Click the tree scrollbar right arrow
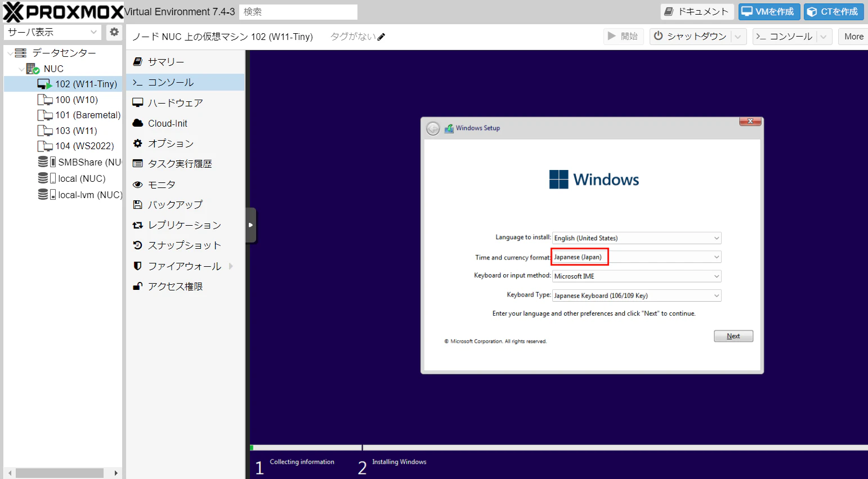Image resolution: width=868 pixels, height=479 pixels. click(116, 473)
